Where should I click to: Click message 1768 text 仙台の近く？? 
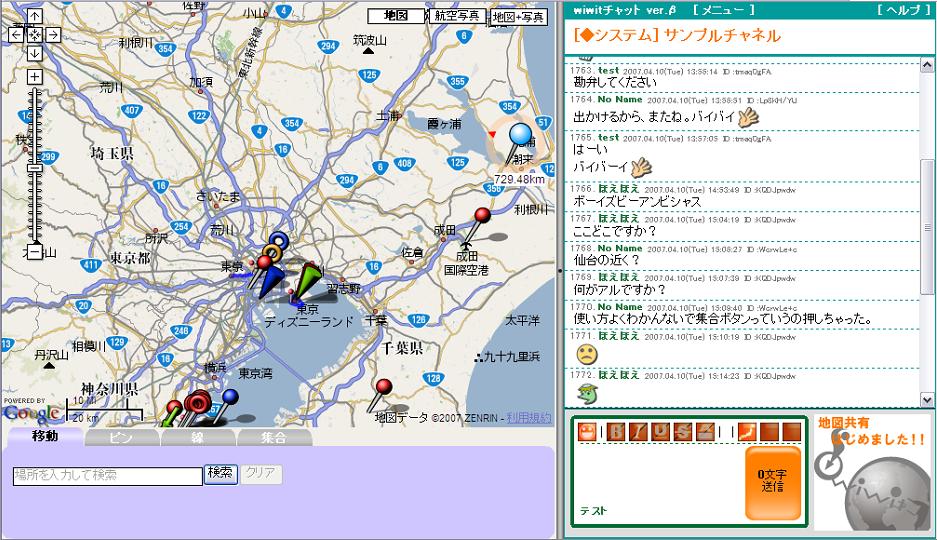point(607,260)
